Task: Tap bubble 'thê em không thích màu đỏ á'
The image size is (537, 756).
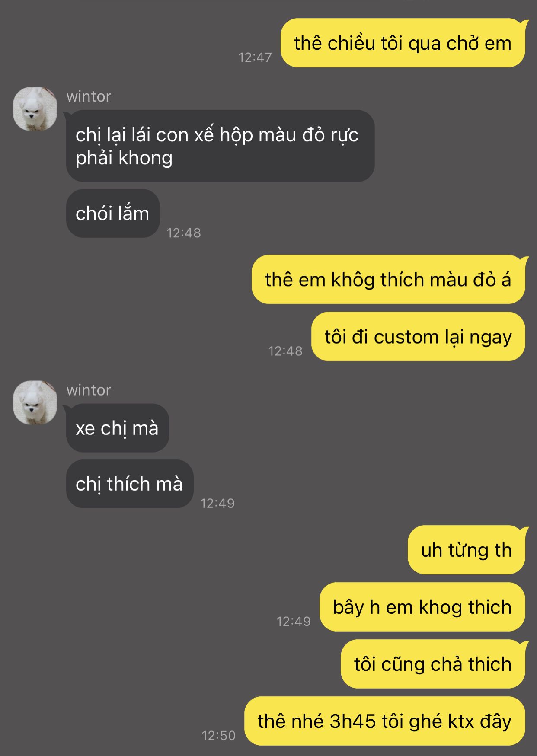Action: [388, 279]
